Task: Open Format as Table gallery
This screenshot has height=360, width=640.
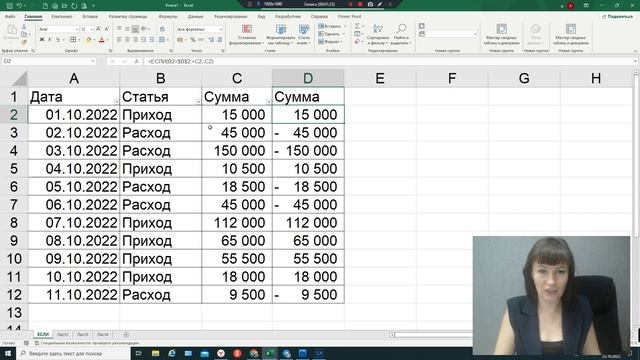Action: [x=281, y=34]
